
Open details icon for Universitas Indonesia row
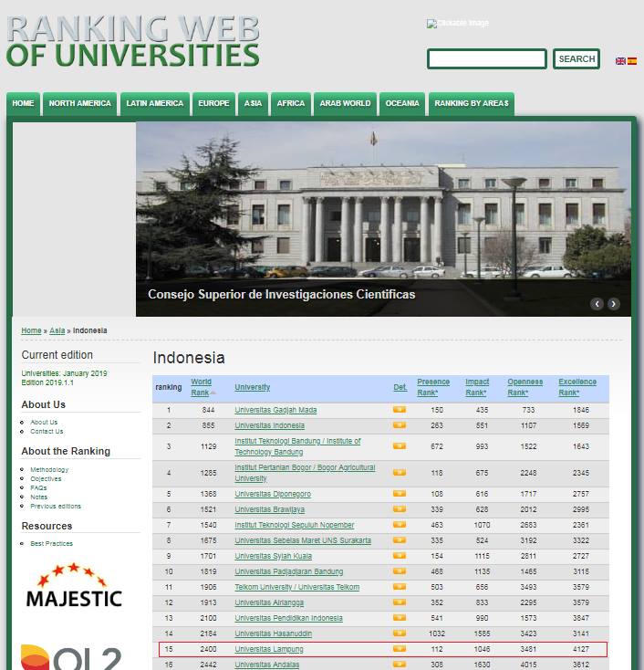click(x=400, y=425)
